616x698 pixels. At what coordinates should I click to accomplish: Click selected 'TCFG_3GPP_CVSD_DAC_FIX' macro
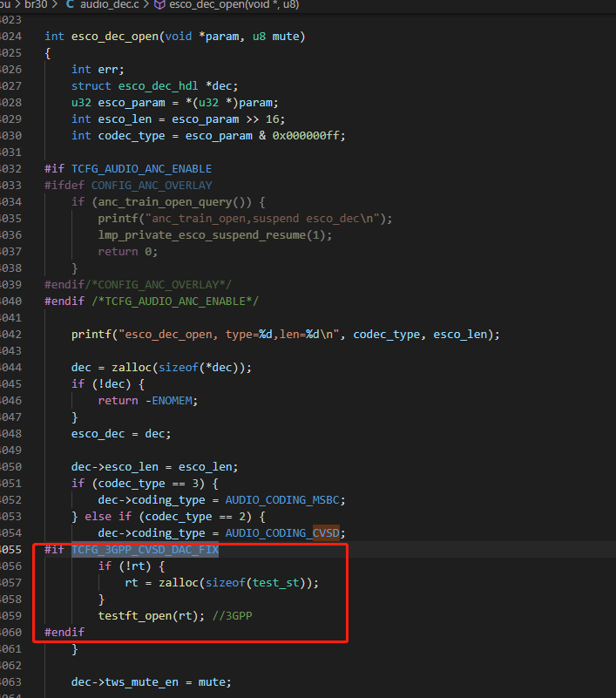point(146,550)
